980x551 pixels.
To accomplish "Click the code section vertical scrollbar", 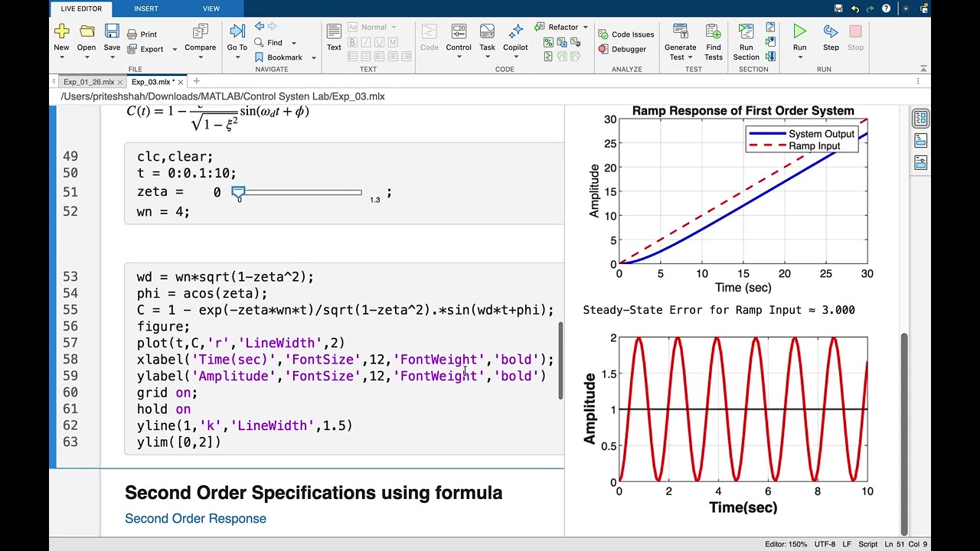I will (x=560, y=360).
